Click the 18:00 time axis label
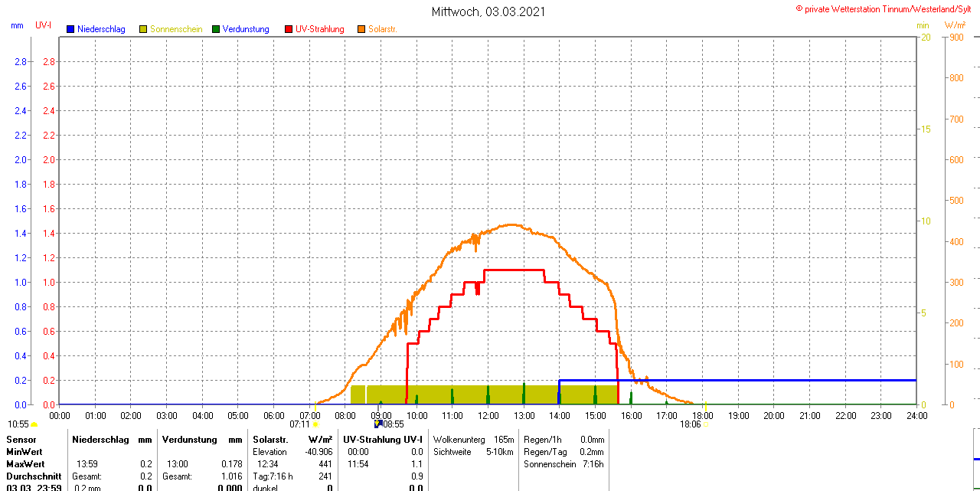This screenshot has height=491, width=980. 702,415
